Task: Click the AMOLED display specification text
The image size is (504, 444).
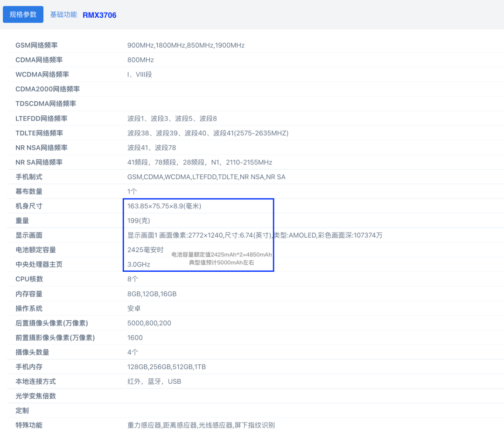Action: tap(254, 235)
